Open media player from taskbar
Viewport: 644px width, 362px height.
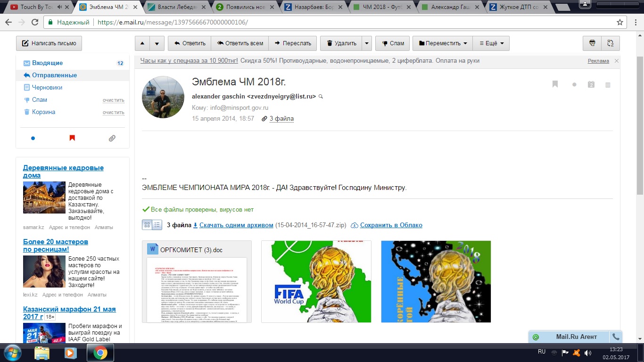[71, 353]
